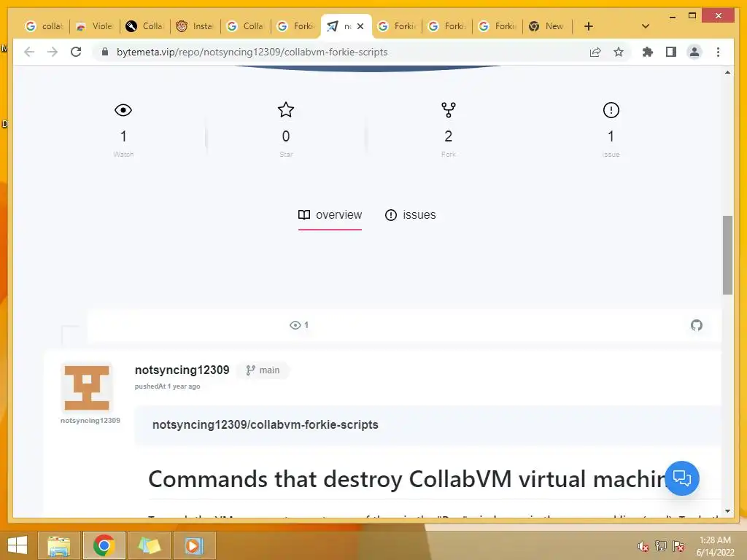Open the blue chat bubble button

682,478
